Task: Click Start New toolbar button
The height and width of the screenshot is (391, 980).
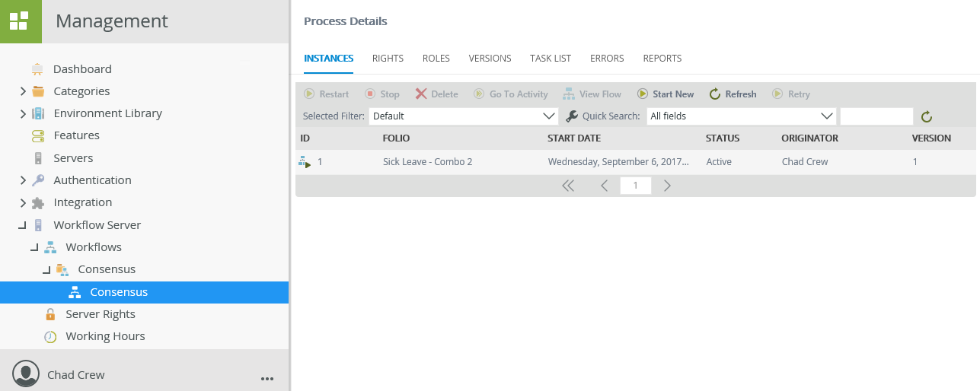Action: click(x=666, y=94)
